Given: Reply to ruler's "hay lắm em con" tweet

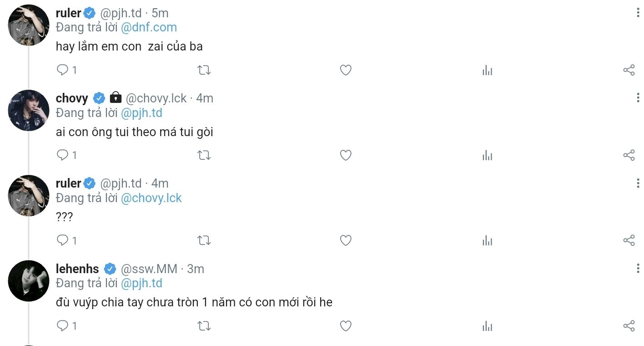Looking at the screenshot, I should (62, 70).
